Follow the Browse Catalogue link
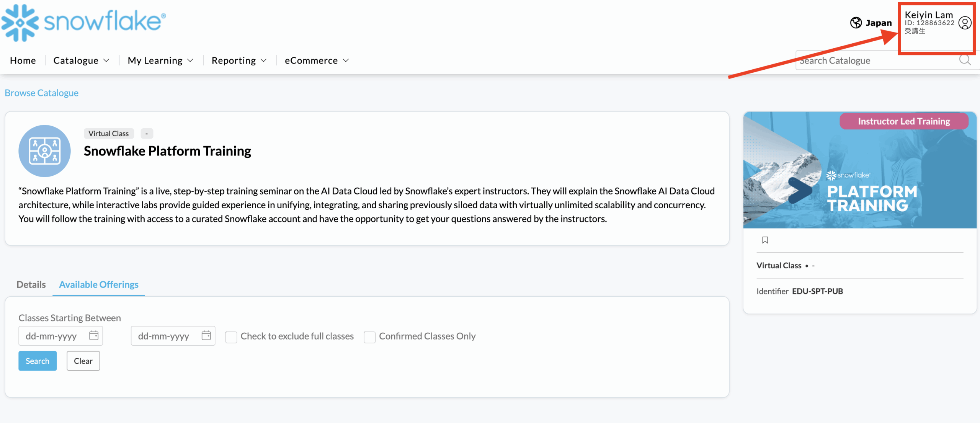This screenshot has height=423, width=980. click(x=41, y=93)
